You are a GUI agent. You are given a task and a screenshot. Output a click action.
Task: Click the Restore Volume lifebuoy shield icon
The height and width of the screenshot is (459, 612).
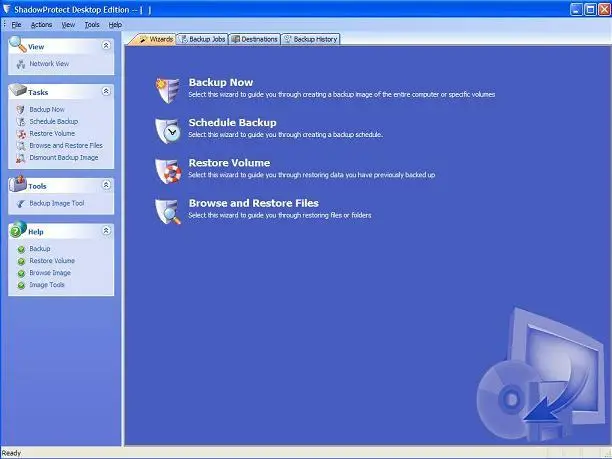pos(168,171)
